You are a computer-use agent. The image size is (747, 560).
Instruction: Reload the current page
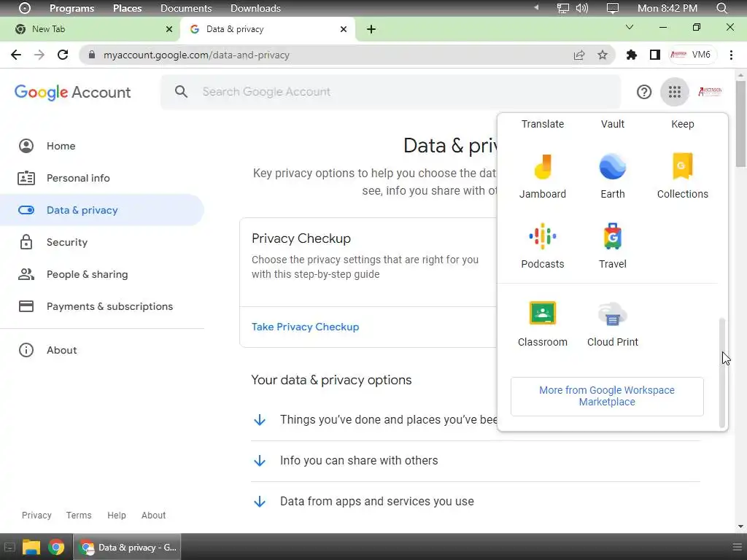point(63,55)
